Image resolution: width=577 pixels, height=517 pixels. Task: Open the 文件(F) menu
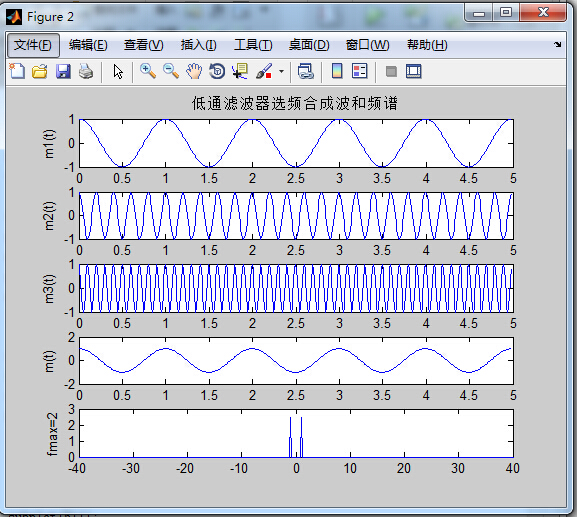[x=33, y=45]
